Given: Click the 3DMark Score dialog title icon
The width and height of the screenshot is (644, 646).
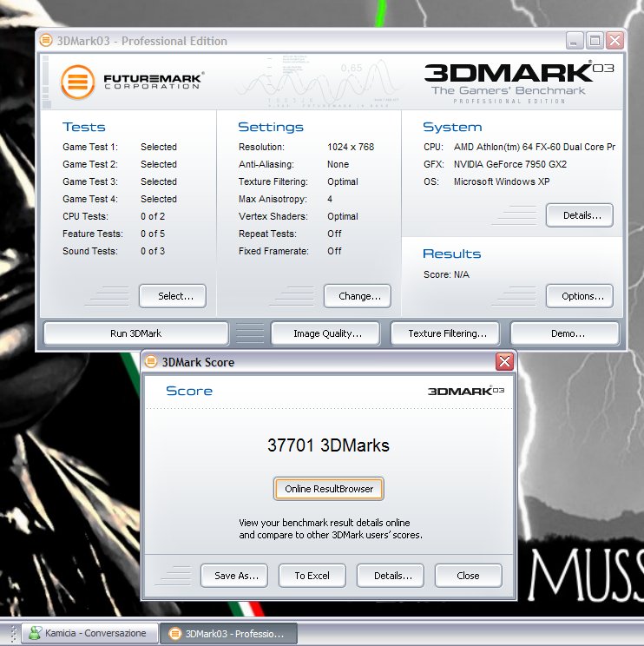Looking at the screenshot, I should pyautogui.click(x=153, y=362).
